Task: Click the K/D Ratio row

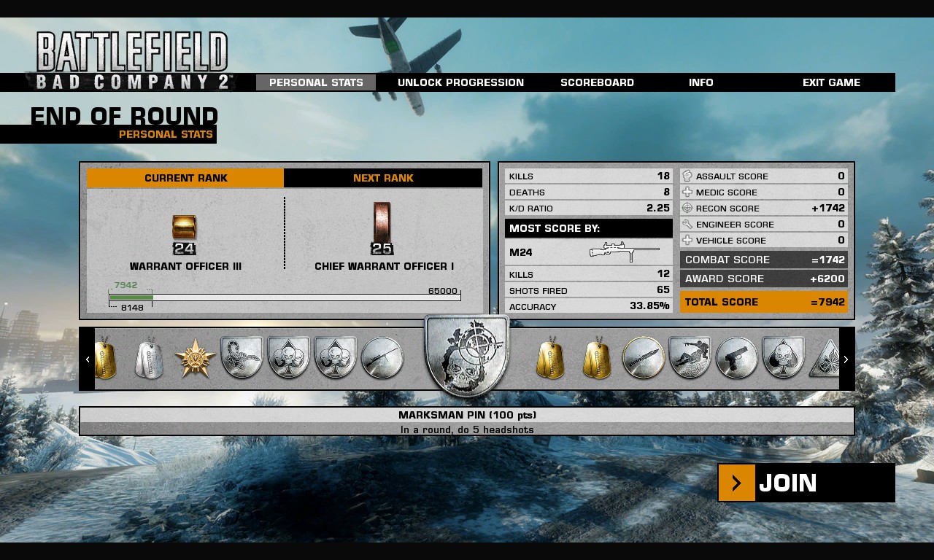Action: pos(589,208)
